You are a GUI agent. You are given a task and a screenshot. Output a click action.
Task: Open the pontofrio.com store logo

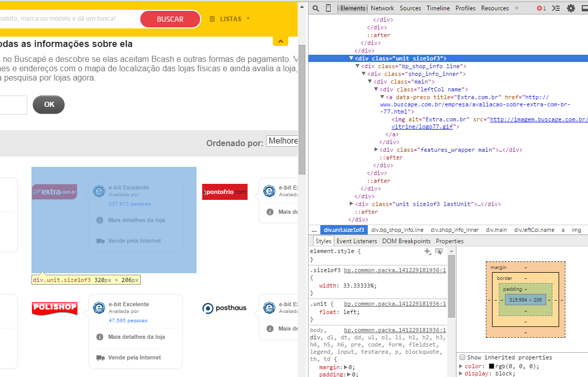[x=224, y=192]
